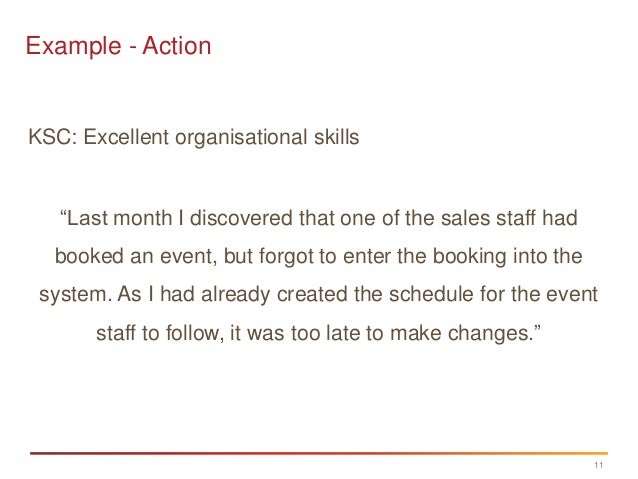
Task: Click the word 'organisational' in the subtitle
Action: (241, 138)
